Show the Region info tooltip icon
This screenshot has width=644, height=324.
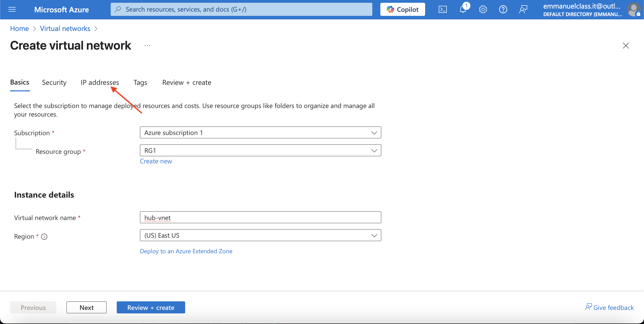[44, 237]
